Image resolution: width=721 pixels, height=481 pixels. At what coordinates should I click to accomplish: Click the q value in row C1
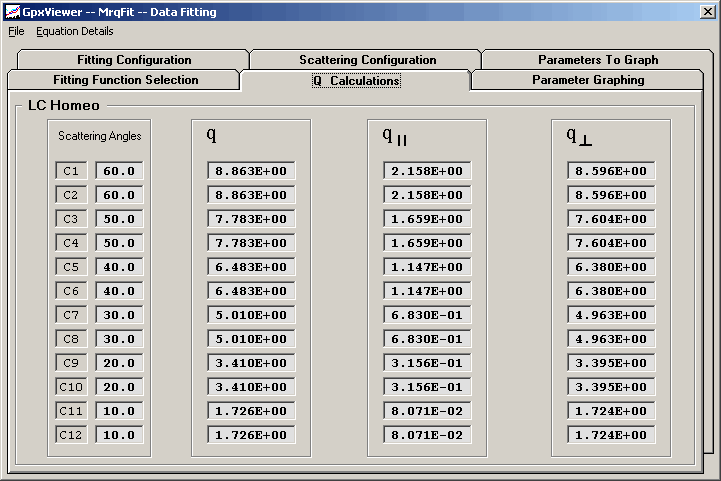point(251,171)
